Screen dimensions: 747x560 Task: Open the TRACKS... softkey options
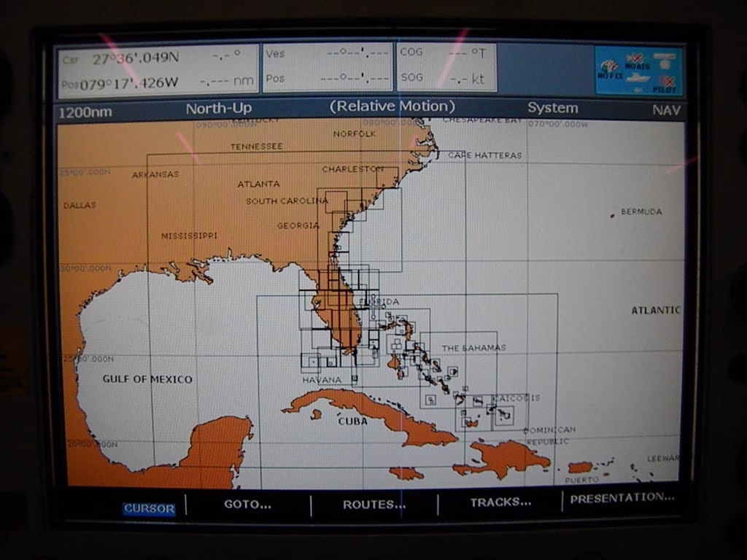click(x=500, y=502)
